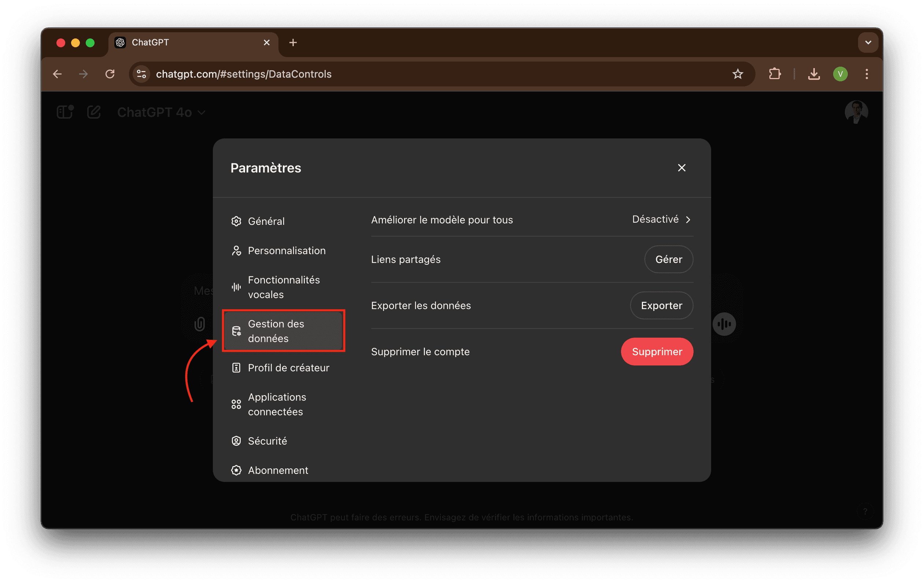Switch to Fonctionnalités vocales section
924x583 pixels.
click(284, 287)
